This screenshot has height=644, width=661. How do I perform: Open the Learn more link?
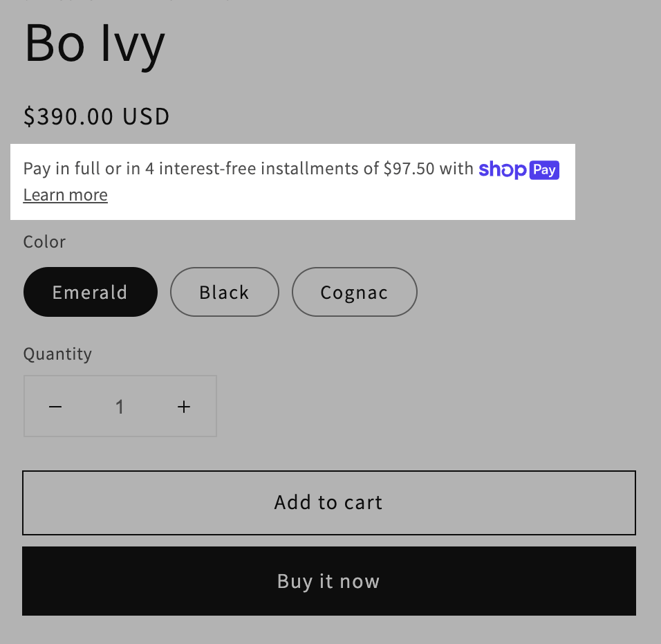pos(66,195)
